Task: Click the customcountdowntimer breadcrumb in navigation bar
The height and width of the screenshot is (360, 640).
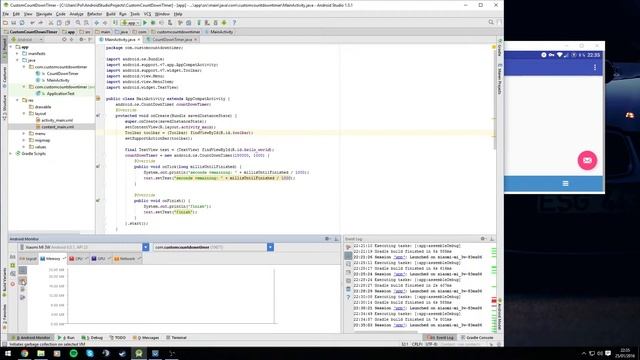Action: pyautogui.click(x=176, y=32)
